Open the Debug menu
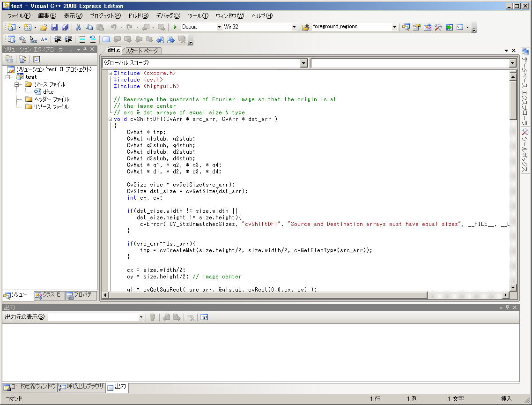The image size is (532, 405). [168, 15]
